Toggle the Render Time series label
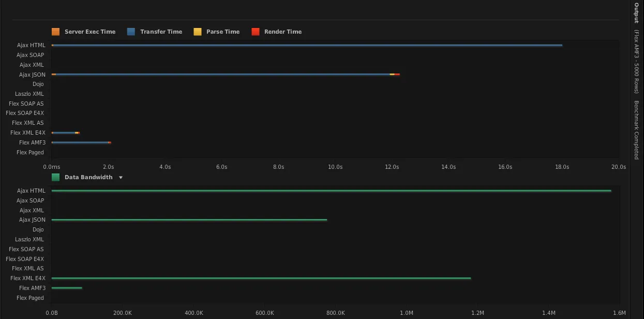The height and width of the screenshot is (319, 644). coord(283,32)
